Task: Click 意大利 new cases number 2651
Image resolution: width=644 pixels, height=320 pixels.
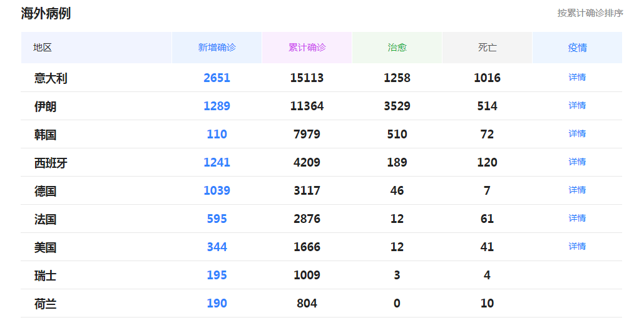Action: [217, 78]
